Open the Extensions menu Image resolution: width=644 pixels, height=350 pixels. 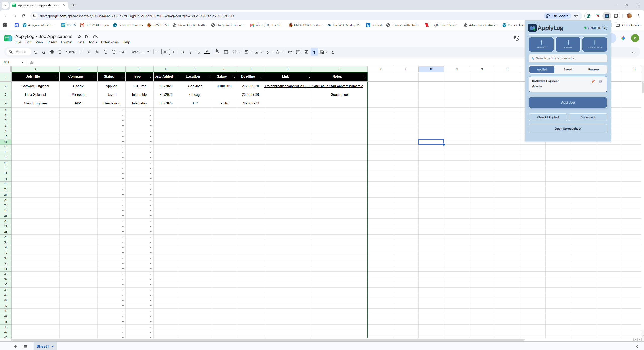click(110, 42)
